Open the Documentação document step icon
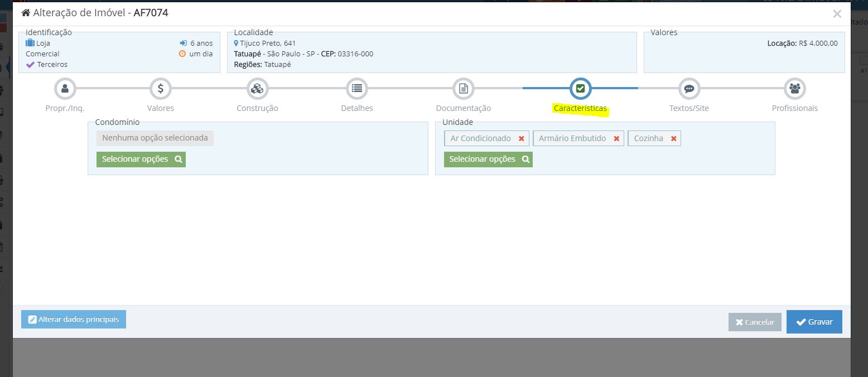 [463, 89]
